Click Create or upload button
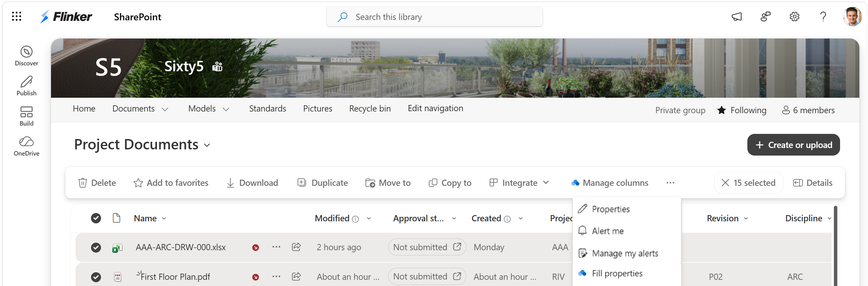The height and width of the screenshot is (286, 868). tap(794, 145)
